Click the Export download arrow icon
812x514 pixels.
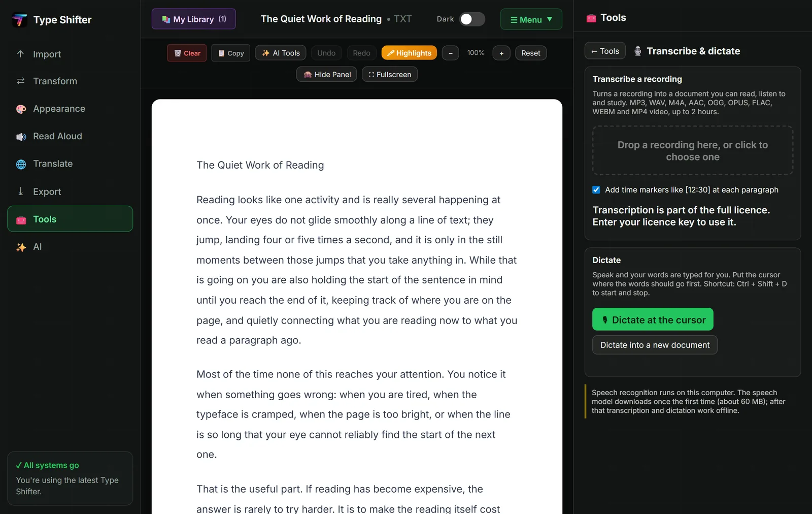(21, 191)
